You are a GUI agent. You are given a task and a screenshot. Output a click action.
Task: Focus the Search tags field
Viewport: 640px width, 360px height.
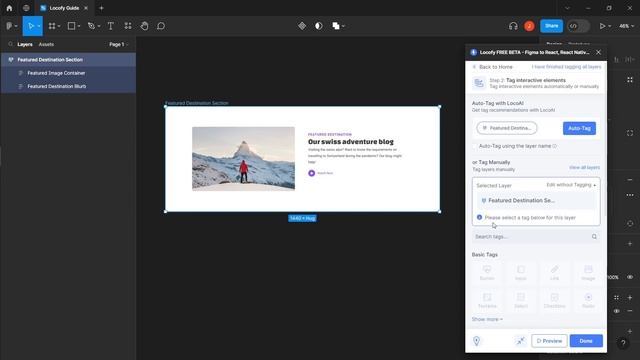coord(536,237)
